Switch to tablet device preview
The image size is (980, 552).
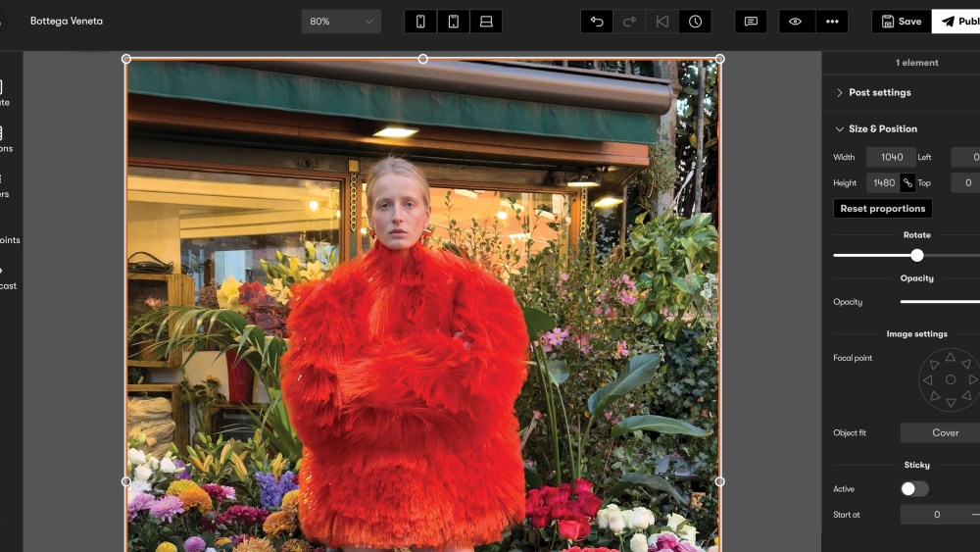tap(453, 22)
